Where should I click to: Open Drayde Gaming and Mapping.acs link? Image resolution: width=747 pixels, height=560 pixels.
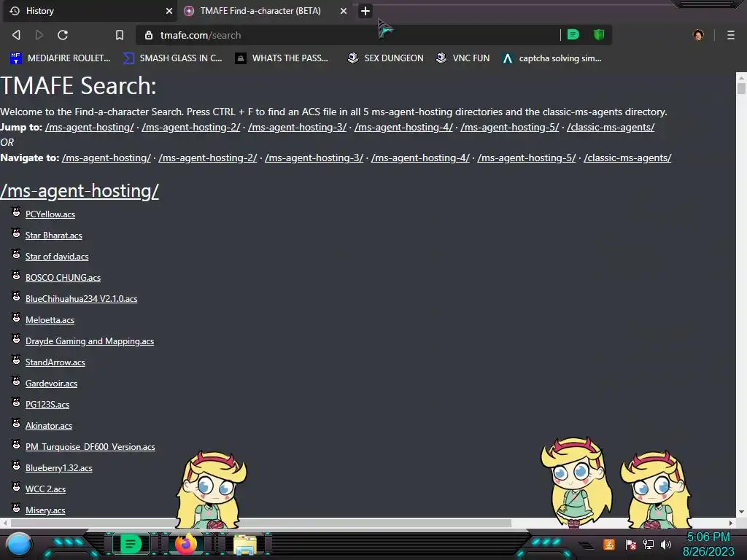[x=90, y=341]
